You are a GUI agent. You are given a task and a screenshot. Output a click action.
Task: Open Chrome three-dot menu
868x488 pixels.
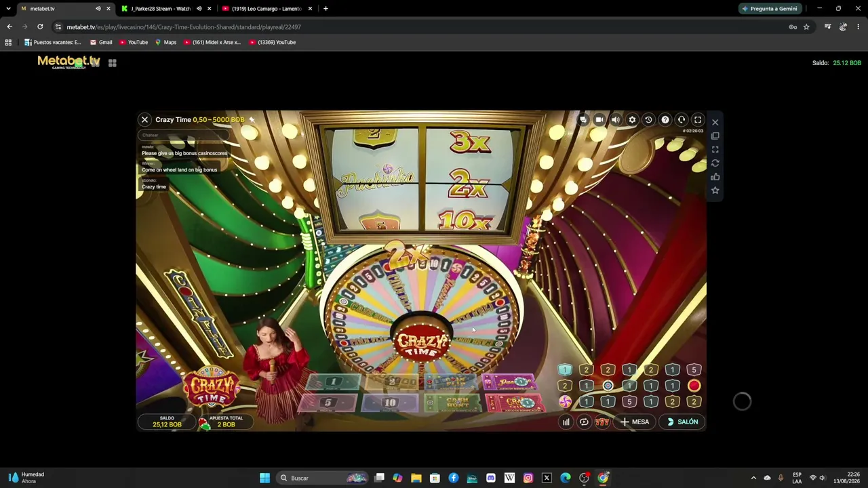[x=858, y=27]
